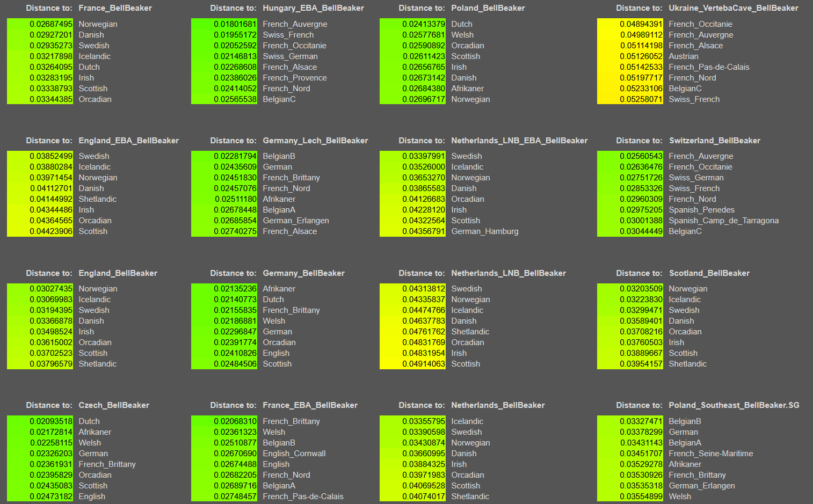Click the German_Hamburg population label

[485, 231]
